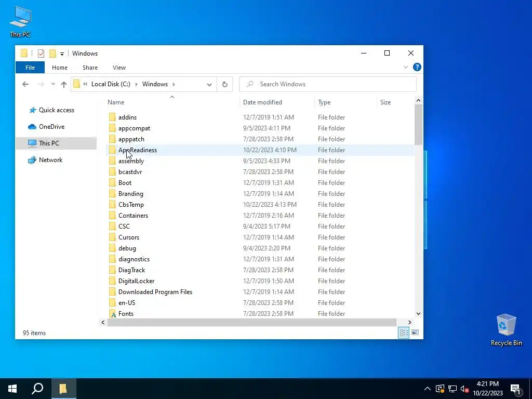The image size is (532, 399).
Task: Click the Properties quick access toolbar icon
Action: click(41, 54)
